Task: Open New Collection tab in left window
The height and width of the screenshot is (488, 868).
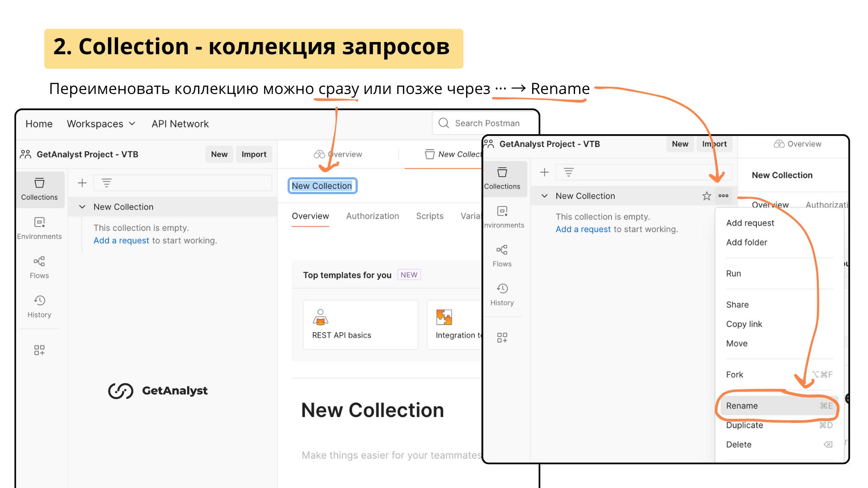Action: [454, 155]
